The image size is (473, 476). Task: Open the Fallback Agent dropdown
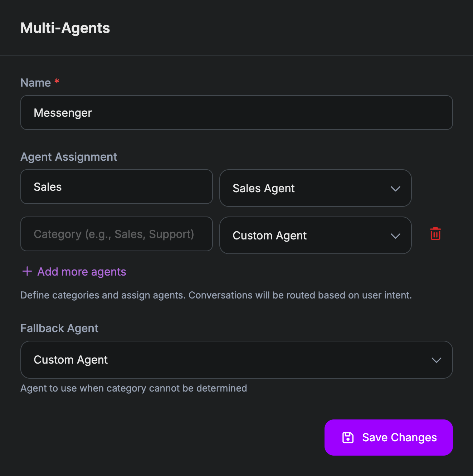(x=236, y=360)
